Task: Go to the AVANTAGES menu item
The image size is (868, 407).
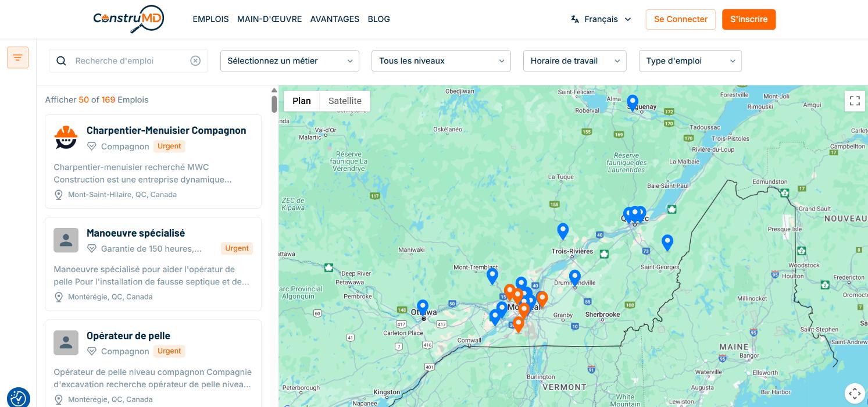Action: click(x=334, y=19)
